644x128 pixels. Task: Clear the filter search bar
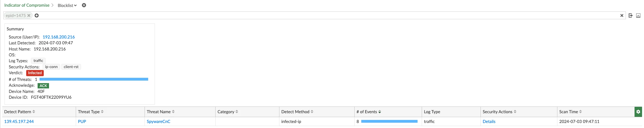click(x=622, y=16)
